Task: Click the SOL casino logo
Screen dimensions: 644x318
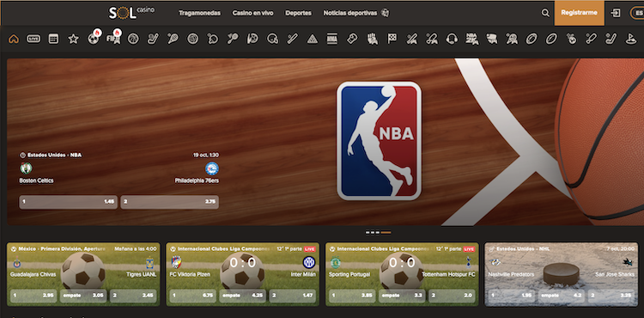Action: tap(131, 13)
